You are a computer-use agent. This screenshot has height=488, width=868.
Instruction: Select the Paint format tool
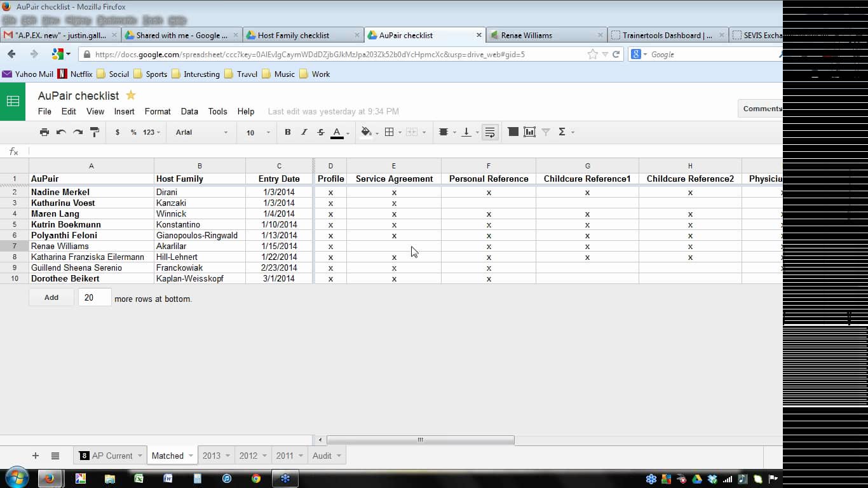point(94,132)
